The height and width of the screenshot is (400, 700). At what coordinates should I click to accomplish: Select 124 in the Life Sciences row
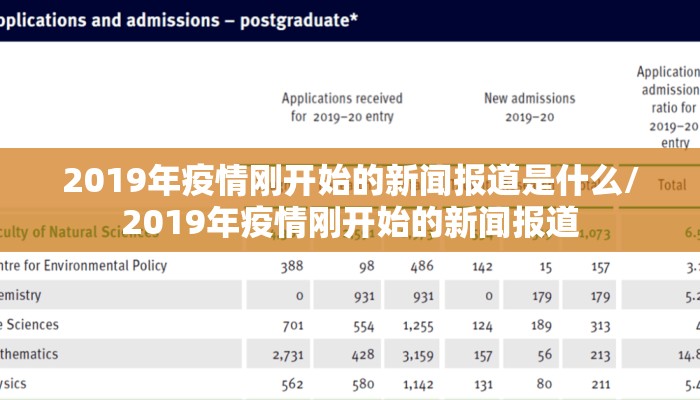pos(483,326)
